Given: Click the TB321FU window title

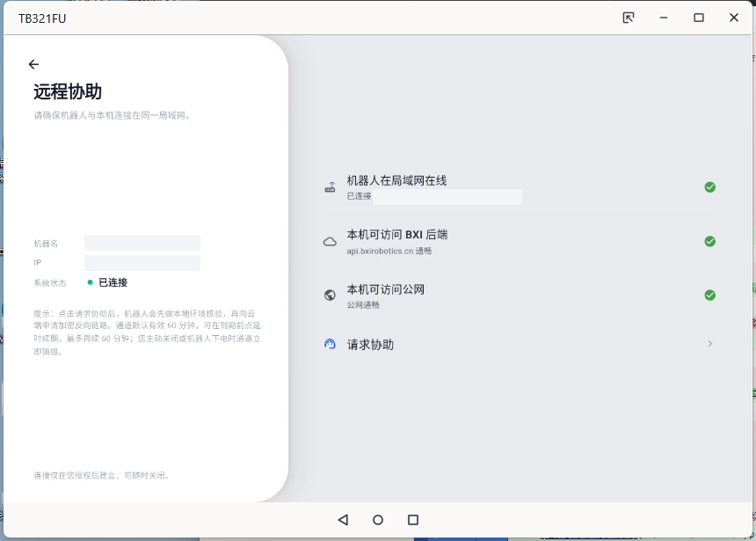Looking at the screenshot, I should point(42,18).
